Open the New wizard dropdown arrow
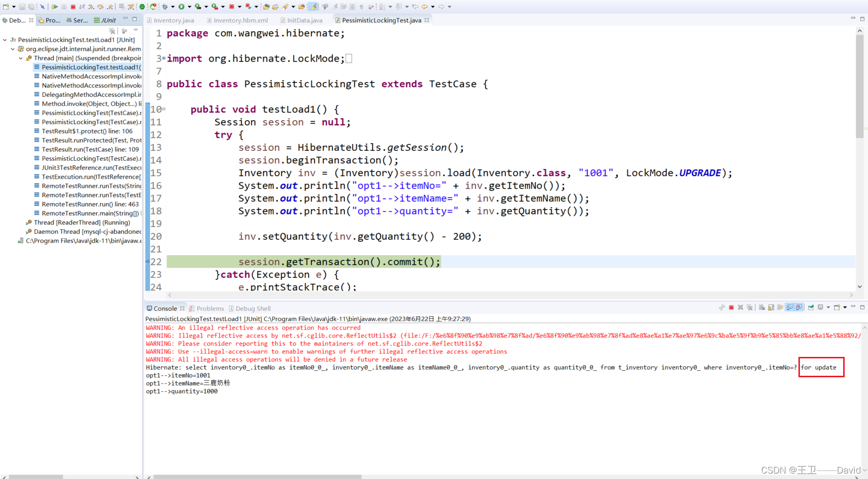The width and height of the screenshot is (868, 479). [x=13, y=6]
